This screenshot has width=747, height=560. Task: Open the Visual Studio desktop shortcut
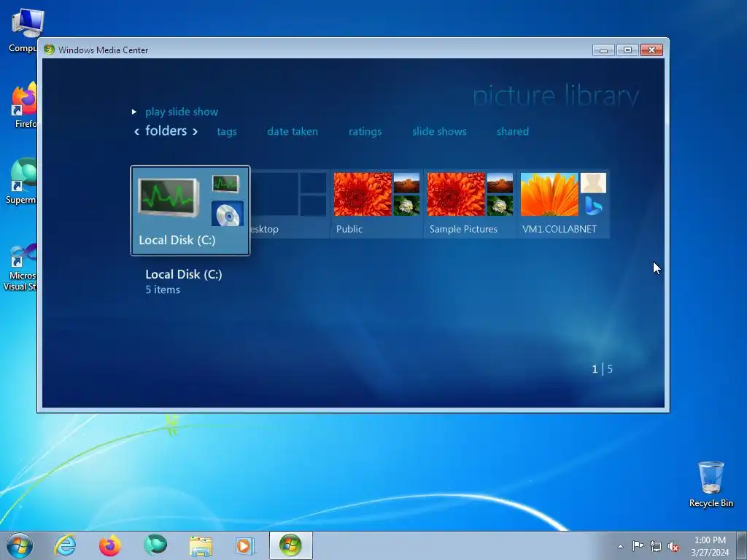tap(20, 267)
